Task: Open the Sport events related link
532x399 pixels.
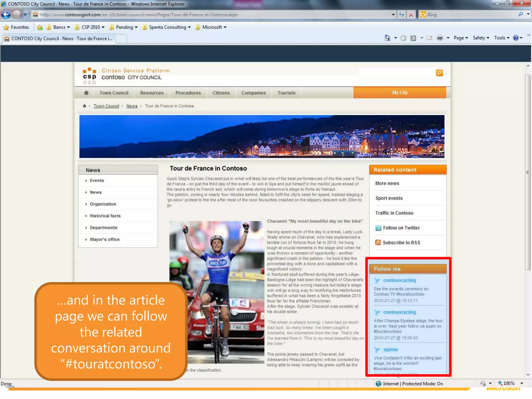Action: (x=389, y=198)
